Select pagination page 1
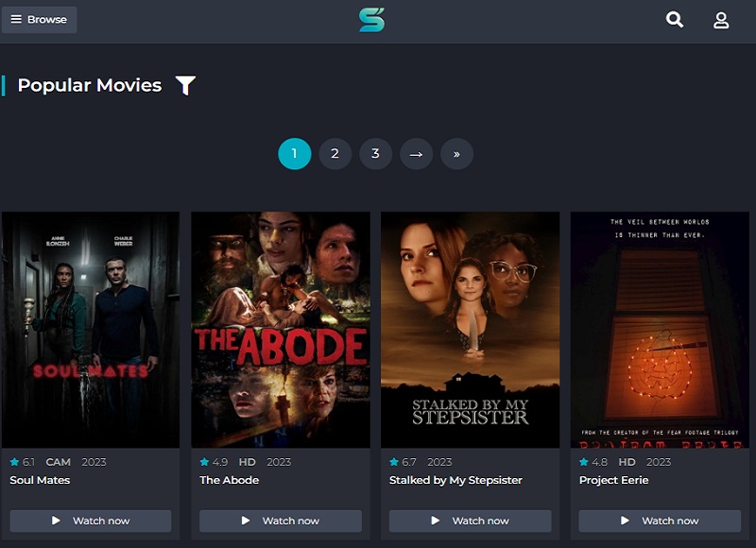 point(295,154)
